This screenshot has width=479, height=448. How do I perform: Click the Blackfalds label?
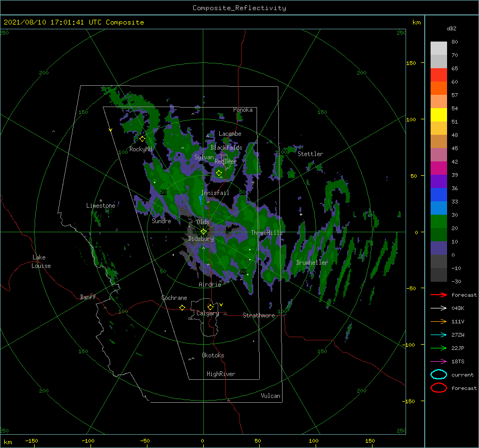(x=226, y=148)
